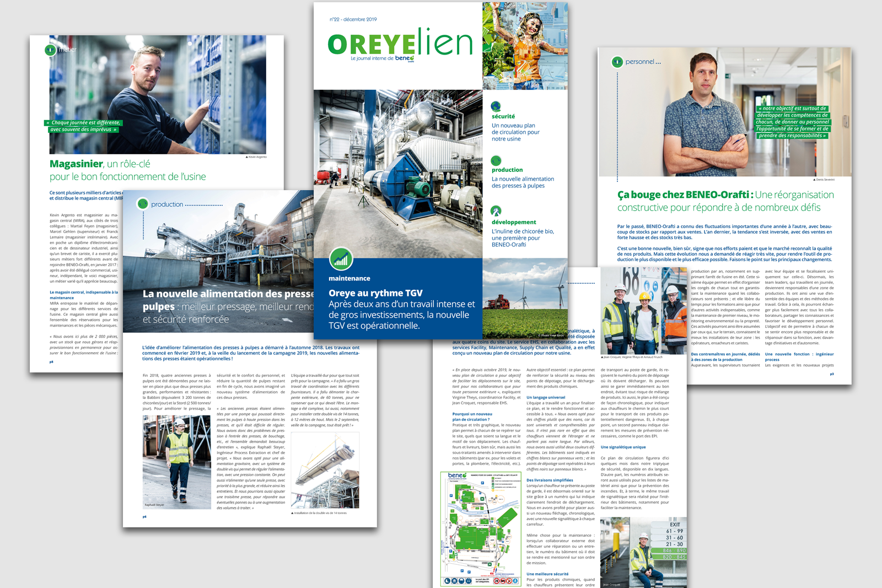882x588 pixels.
Task: Click the 'Des livraisons simplifiées' subheading
Action: 550,480
